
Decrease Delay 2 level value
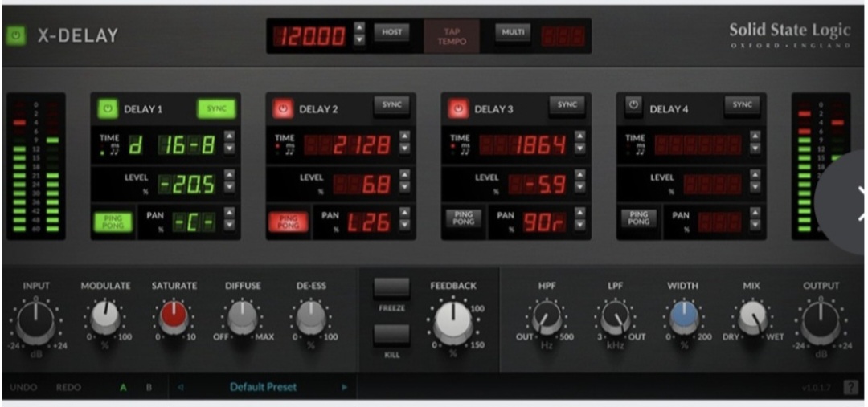[x=404, y=187]
